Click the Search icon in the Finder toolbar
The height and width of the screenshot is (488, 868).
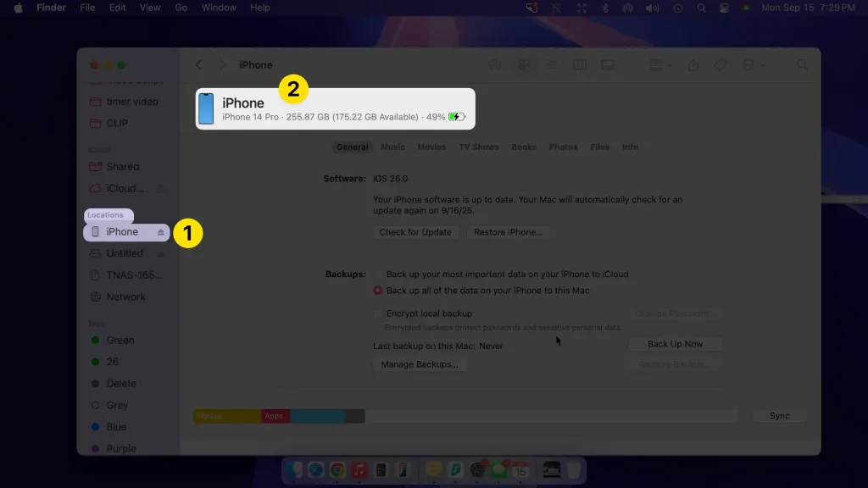[x=802, y=64]
